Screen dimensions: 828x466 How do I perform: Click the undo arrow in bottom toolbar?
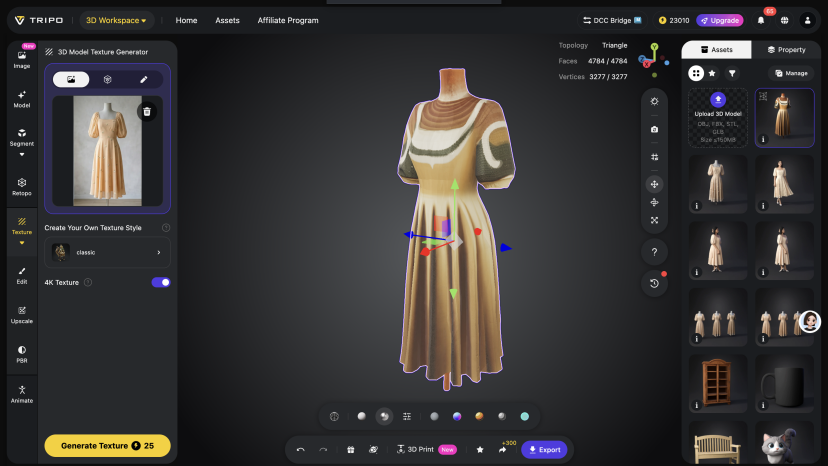pyautogui.click(x=300, y=450)
